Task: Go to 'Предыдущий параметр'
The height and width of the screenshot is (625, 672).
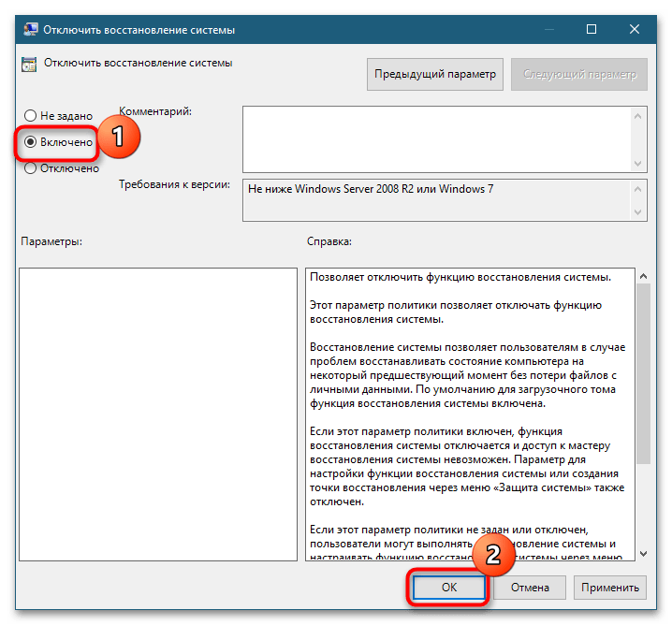Action: (435, 74)
